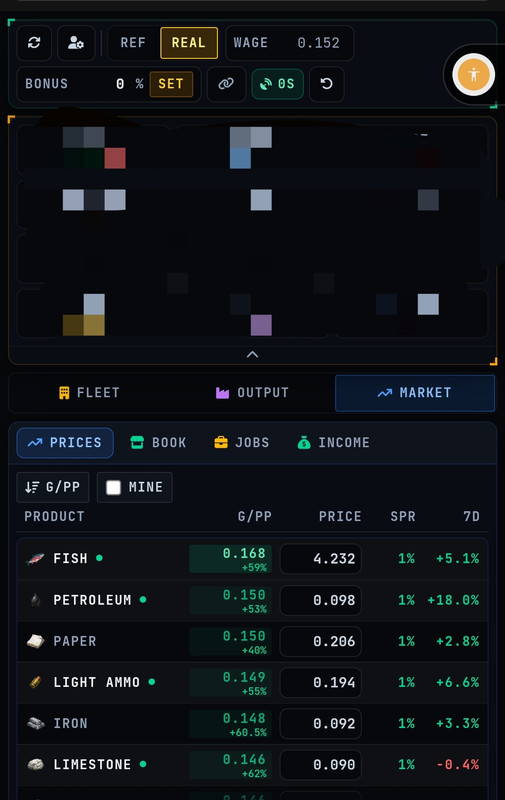Switch to REF price mode
Viewport: 505px width, 800px height.
click(x=133, y=43)
